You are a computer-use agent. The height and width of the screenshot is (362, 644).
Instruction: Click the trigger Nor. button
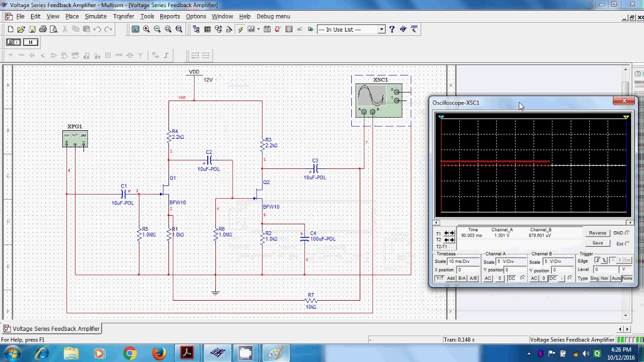(x=605, y=279)
